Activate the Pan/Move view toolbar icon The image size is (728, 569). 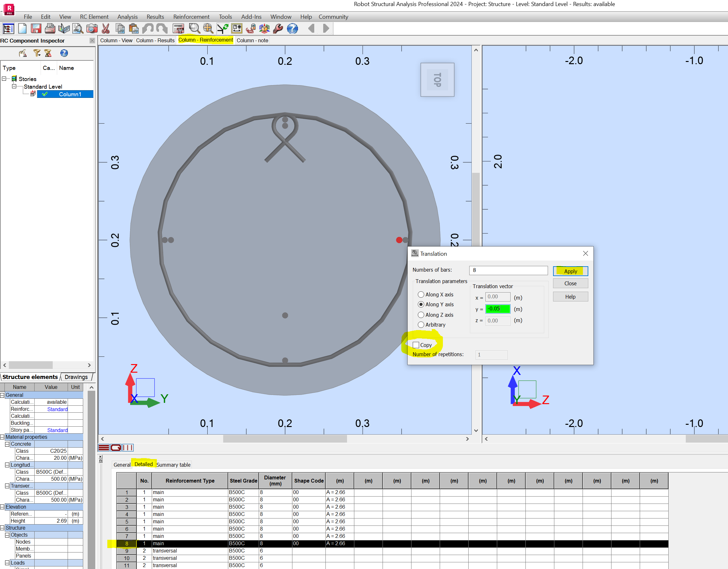(x=208, y=29)
